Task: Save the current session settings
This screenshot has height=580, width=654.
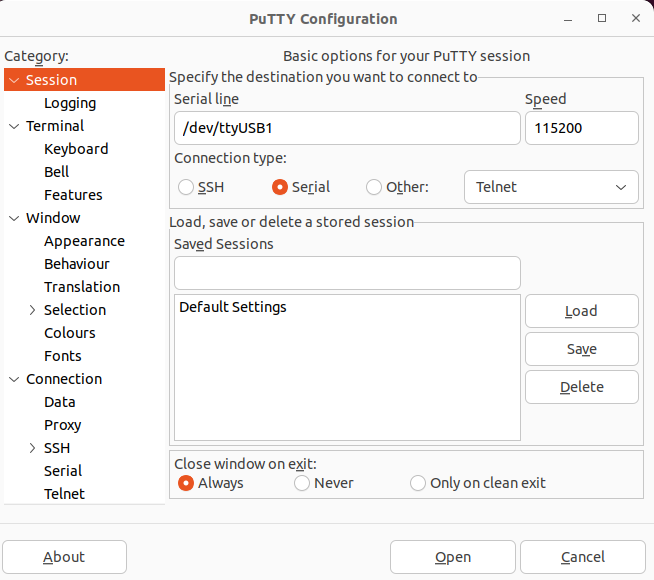Action: [581, 349]
